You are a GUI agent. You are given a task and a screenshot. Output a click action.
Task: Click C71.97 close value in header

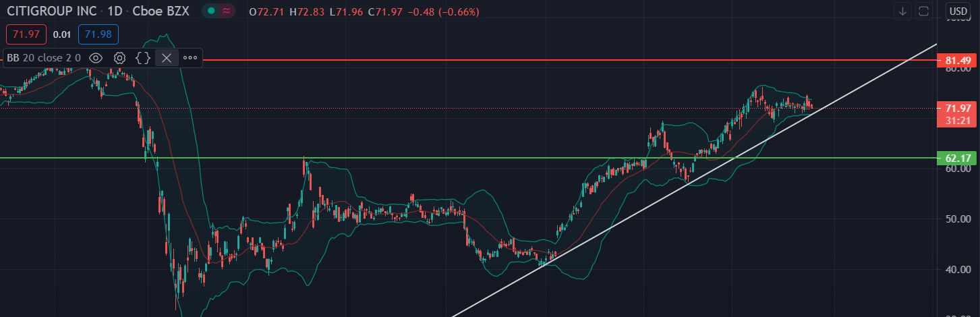tap(385, 11)
